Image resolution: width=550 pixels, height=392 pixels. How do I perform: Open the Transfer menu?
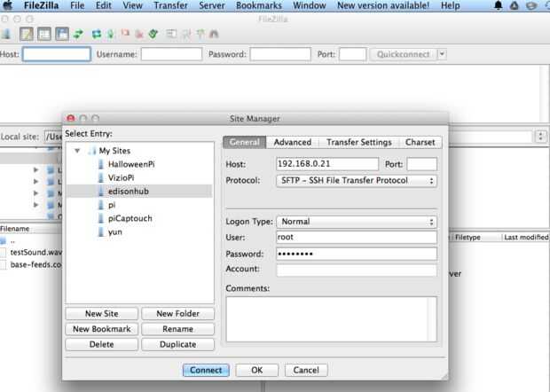click(x=170, y=5)
